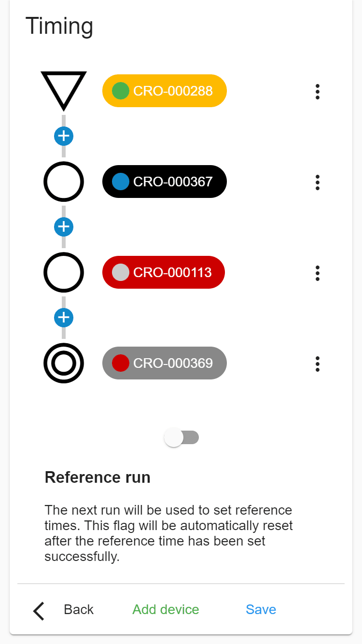Select the black CRO-000367 device chip
This screenshot has width=362, height=644.
(165, 182)
